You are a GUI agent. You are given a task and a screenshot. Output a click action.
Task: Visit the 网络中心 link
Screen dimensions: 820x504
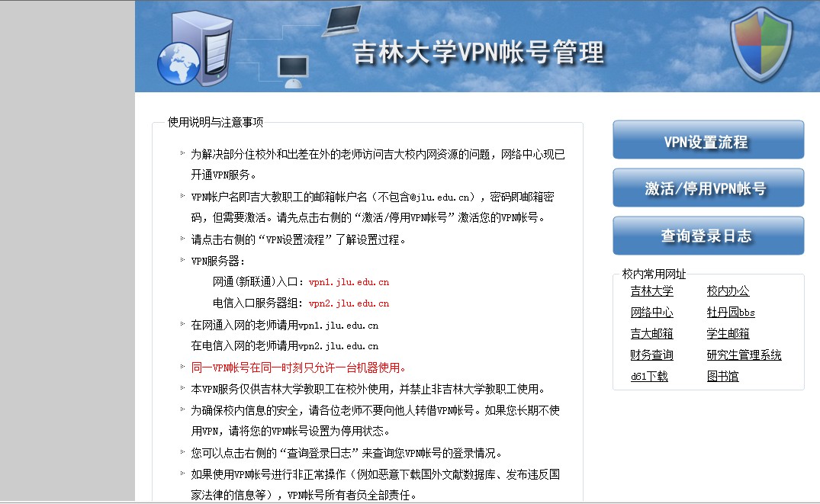651,313
